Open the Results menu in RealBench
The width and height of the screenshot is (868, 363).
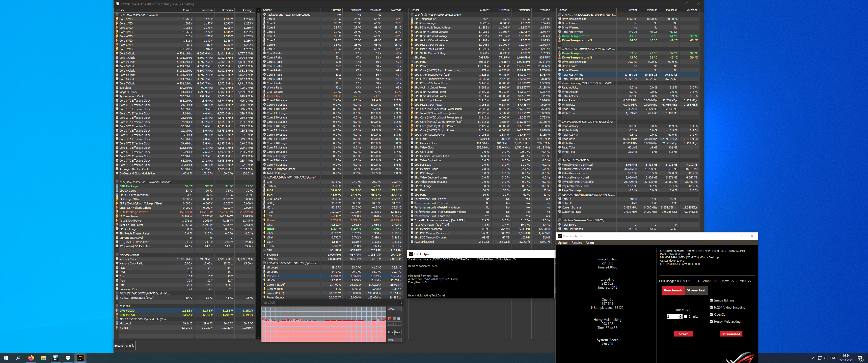coord(576,243)
